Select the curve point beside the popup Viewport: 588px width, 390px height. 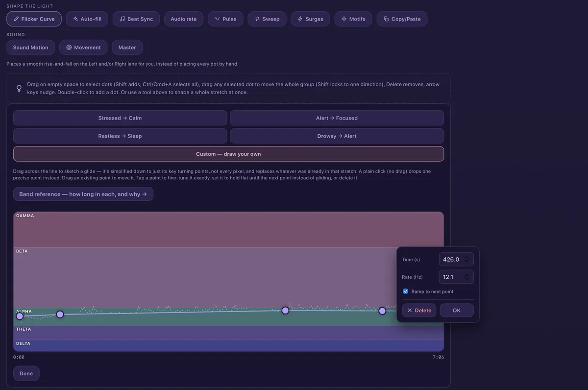pos(382,311)
